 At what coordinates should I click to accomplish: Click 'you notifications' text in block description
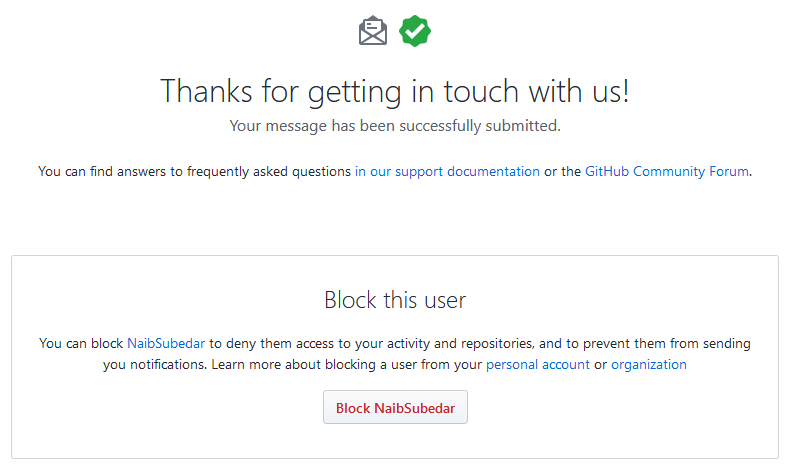[155, 365]
